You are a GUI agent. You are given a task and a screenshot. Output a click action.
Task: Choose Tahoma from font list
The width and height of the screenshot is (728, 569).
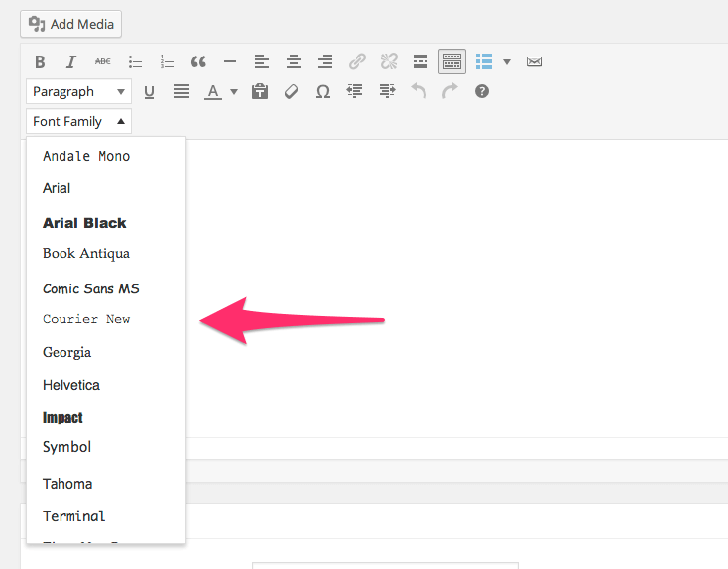point(106,484)
